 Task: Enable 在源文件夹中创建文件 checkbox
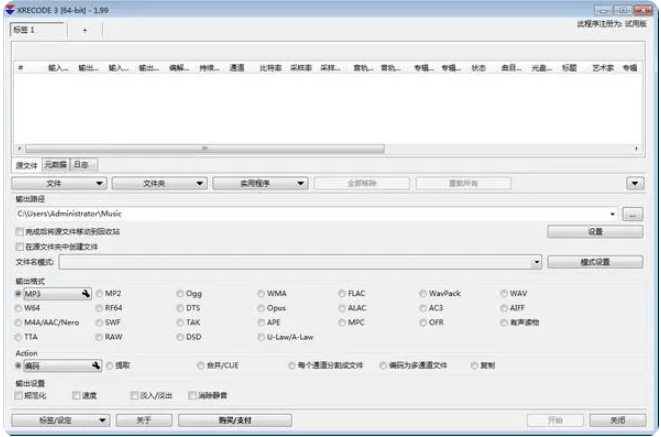(x=19, y=247)
